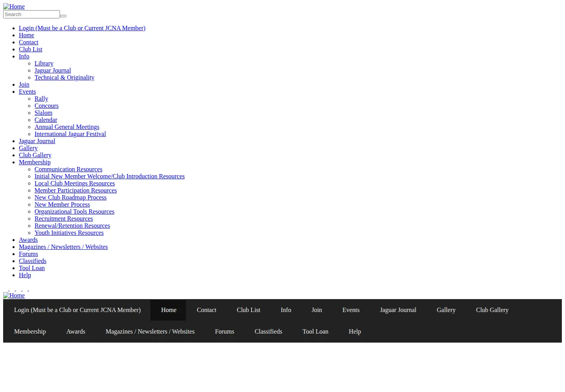This screenshot has height=392, width=565.
Task: Select Awards in the dark navigation bar
Action: click(x=76, y=332)
